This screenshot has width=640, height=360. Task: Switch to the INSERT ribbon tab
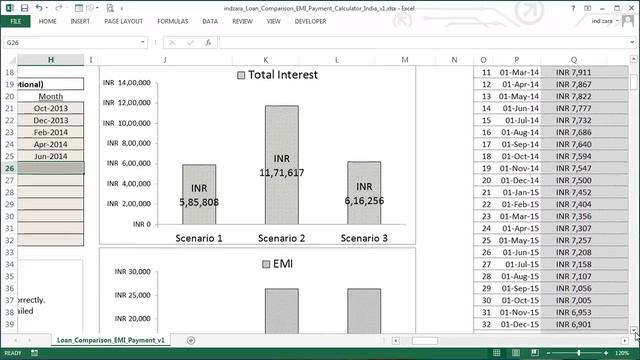(x=80, y=21)
